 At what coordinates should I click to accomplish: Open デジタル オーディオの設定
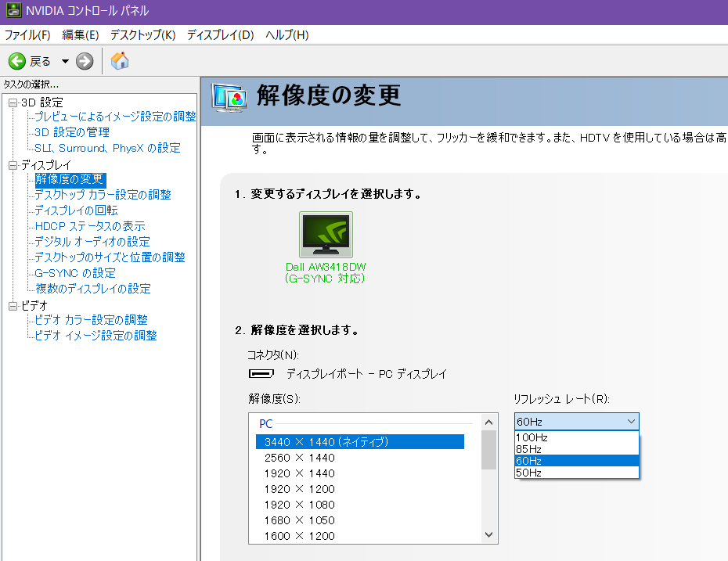(92, 242)
